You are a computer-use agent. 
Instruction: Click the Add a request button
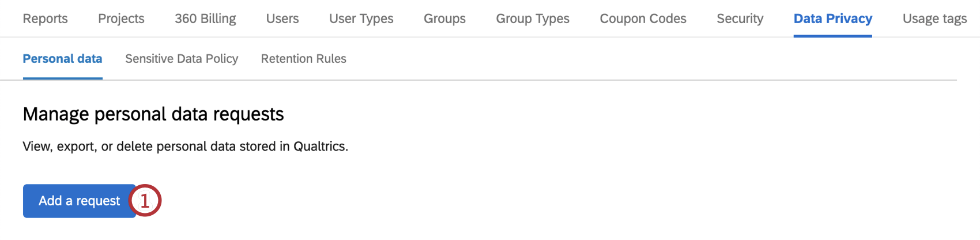click(79, 201)
